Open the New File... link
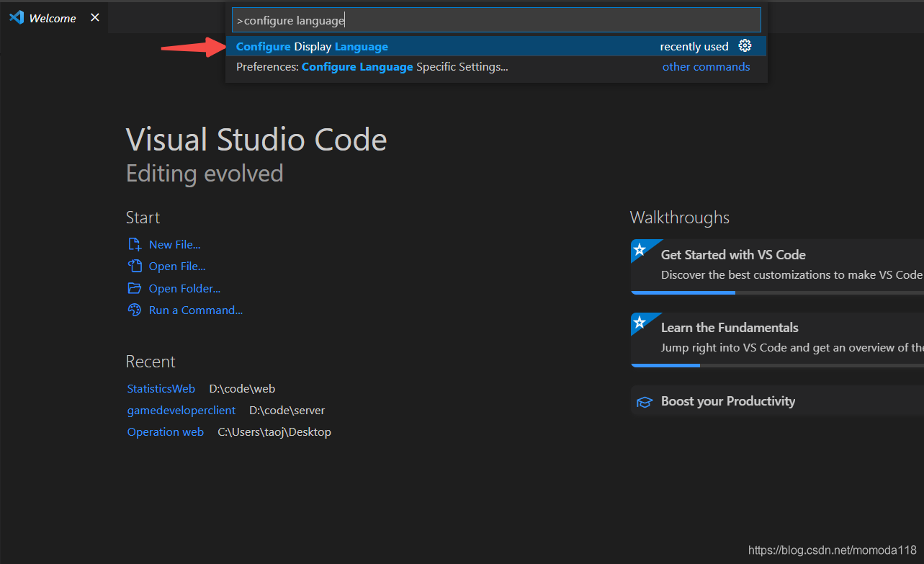 174,245
